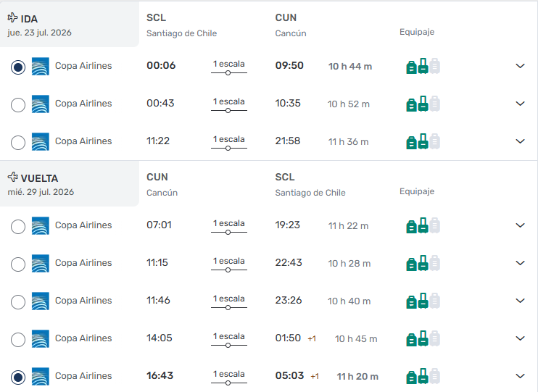Open "1 escala" stop info for 11:15 return
This screenshot has width=538, height=392.
tap(228, 263)
